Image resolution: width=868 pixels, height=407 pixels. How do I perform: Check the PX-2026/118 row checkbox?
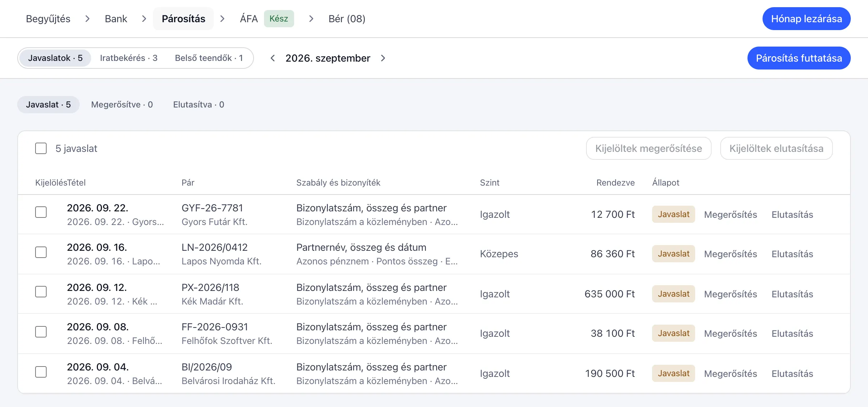point(41,292)
